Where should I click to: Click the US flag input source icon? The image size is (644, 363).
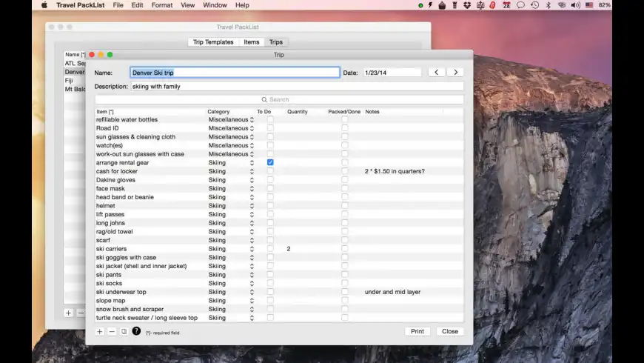tap(589, 5)
